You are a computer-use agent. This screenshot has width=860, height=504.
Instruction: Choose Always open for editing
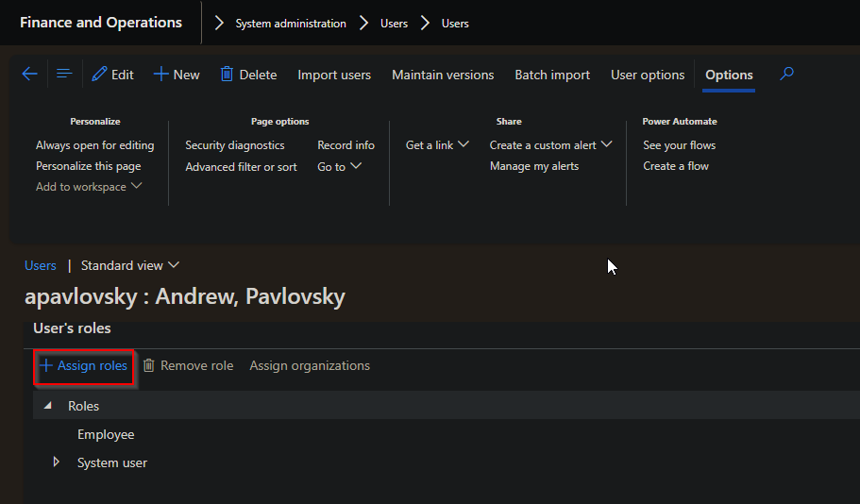[95, 145]
